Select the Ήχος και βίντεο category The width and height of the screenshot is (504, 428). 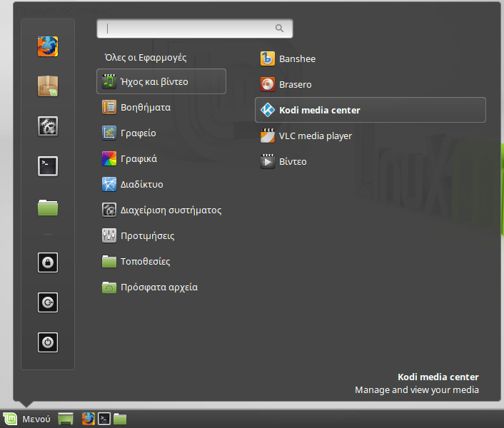click(x=161, y=81)
